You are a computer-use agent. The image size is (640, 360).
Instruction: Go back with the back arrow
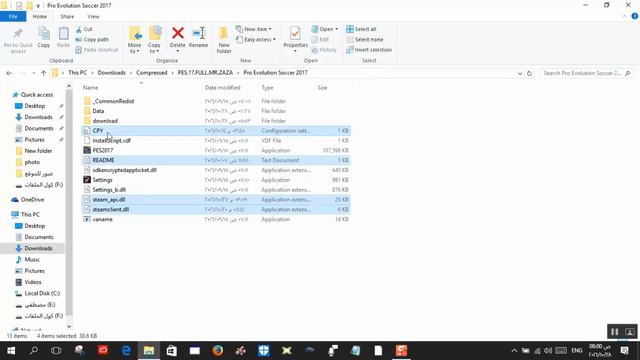pos(9,73)
